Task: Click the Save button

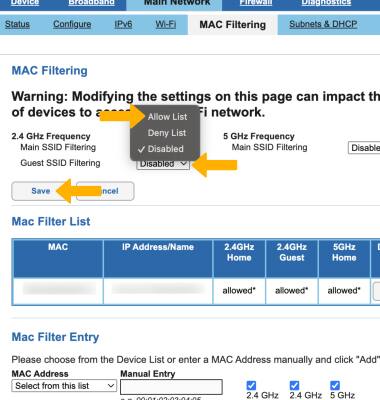Action: (x=41, y=191)
